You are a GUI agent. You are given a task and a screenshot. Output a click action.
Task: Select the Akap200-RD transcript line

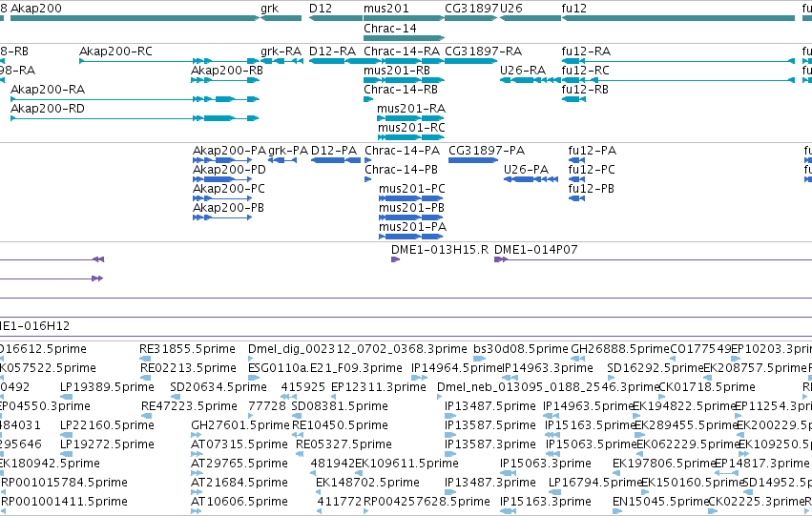click(135, 118)
